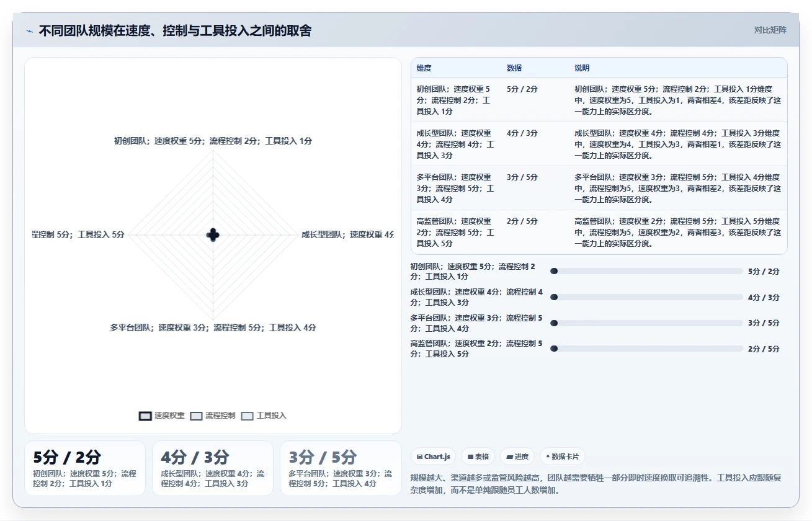The height and width of the screenshot is (521, 812).
Task: Click the 数据卡片 chip
Action: tap(562, 456)
